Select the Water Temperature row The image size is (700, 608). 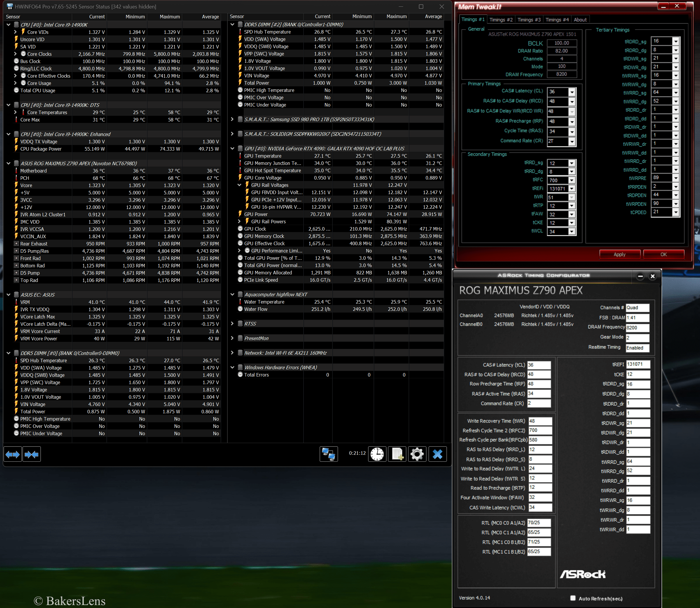tap(336, 302)
